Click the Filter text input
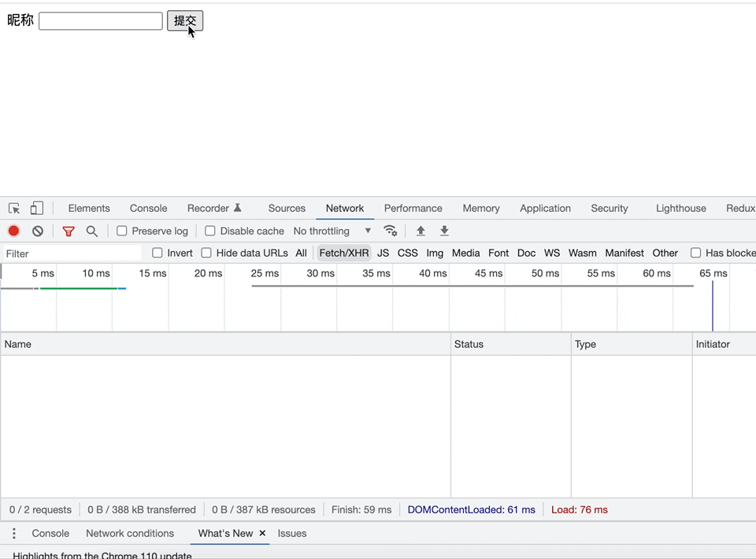Viewport: 756px width, 559px height. point(72,254)
